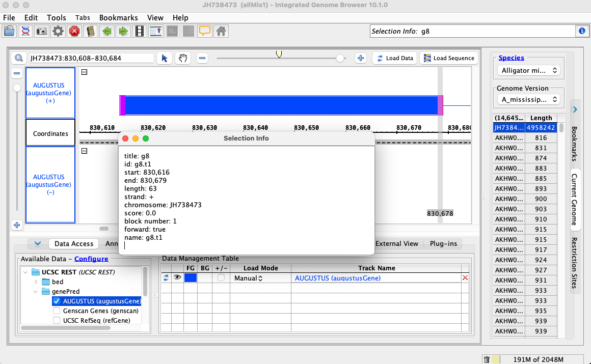
Task: Click the camera snapshot icon
Action: tap(42, 31)
